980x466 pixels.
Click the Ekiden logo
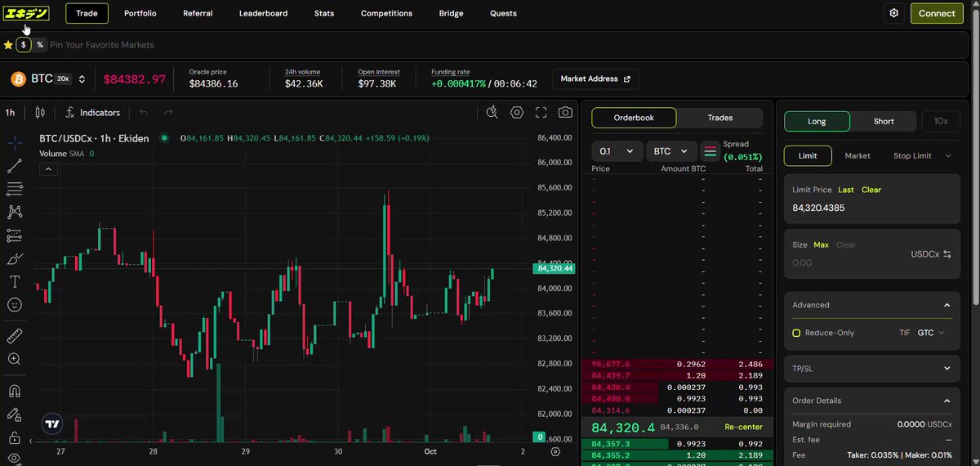point(26,13)
